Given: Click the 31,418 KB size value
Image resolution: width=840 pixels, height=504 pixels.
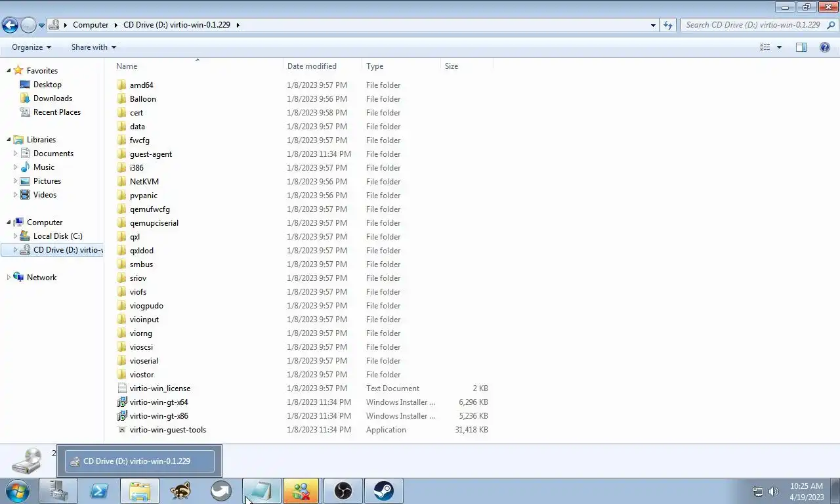Looking at the screenshot, I should click(x=471, y=430).
